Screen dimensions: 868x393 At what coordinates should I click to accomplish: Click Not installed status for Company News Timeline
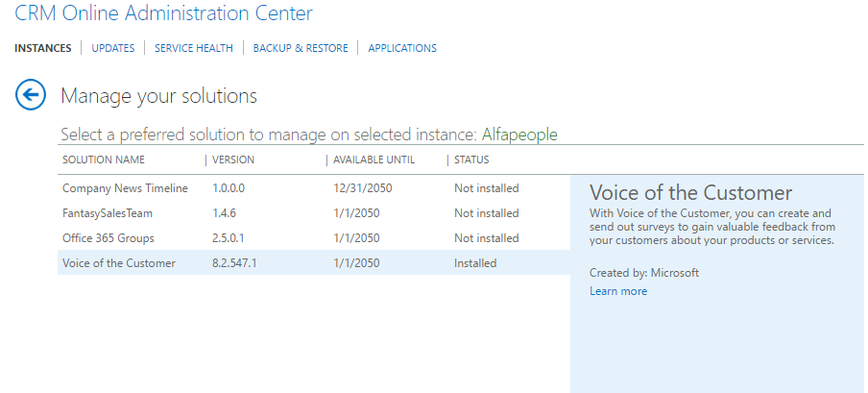pos(487,188)
